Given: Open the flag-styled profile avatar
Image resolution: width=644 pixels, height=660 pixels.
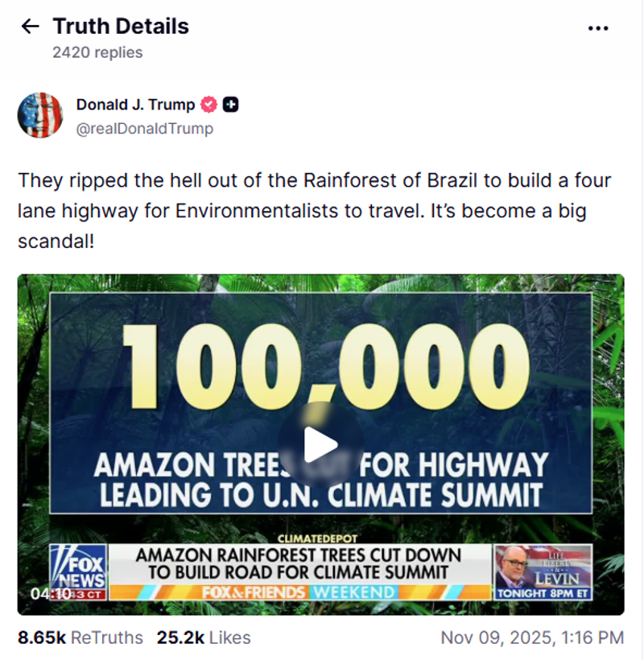Looking at the screenshot, I should click(x=39, y=115).
